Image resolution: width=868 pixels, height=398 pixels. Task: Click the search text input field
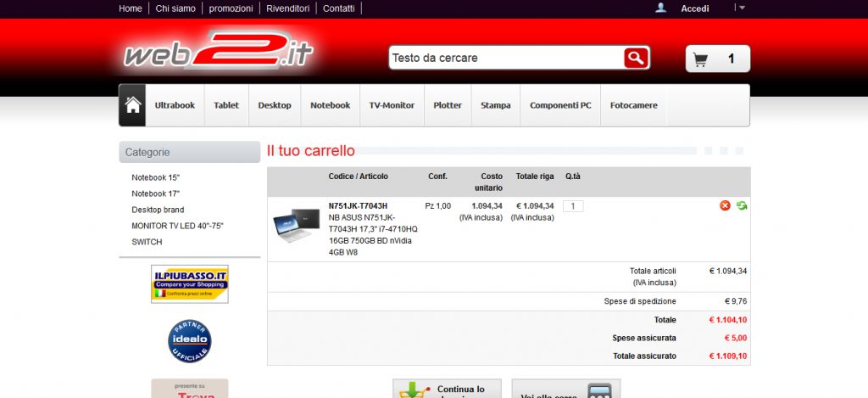pos(506,58)
